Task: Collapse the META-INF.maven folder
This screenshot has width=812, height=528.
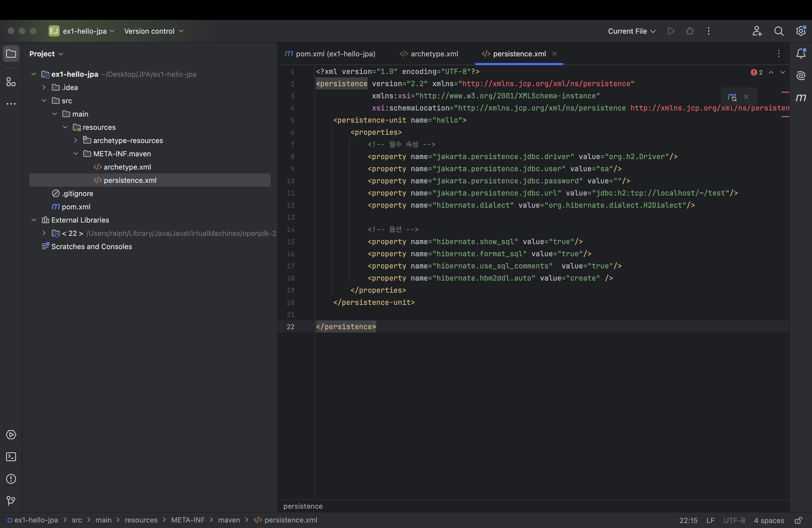Action: pos(75,154)
